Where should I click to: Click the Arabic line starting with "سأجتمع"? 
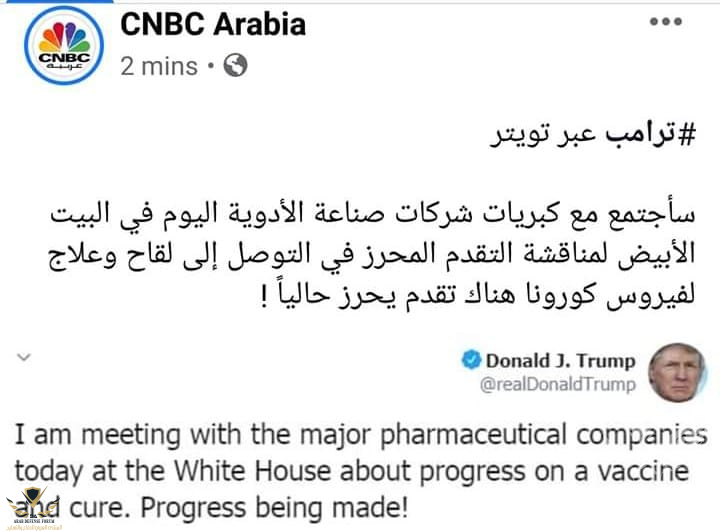(372, 214)
